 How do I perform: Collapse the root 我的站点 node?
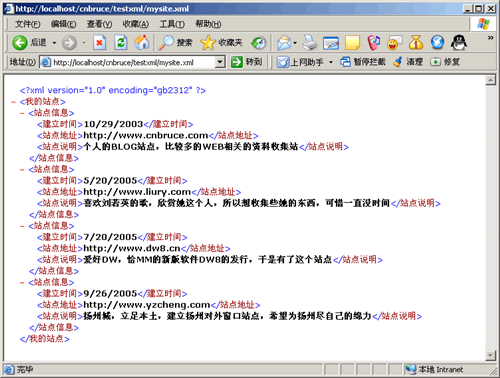(13, 102)
